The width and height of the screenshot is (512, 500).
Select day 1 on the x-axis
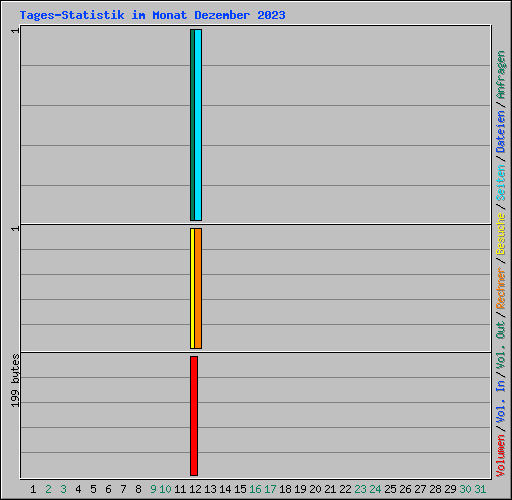coord(33,489)
